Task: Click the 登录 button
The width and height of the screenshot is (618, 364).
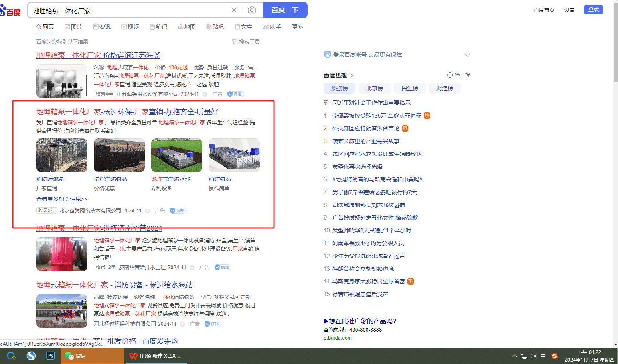Action: click(x=593, y=10)
